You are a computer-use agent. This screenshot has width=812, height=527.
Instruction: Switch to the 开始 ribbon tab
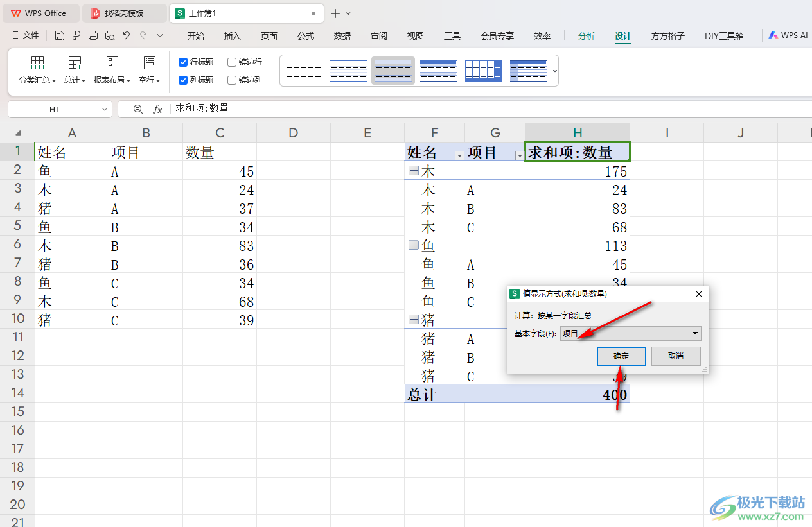(x=196, y=36)
